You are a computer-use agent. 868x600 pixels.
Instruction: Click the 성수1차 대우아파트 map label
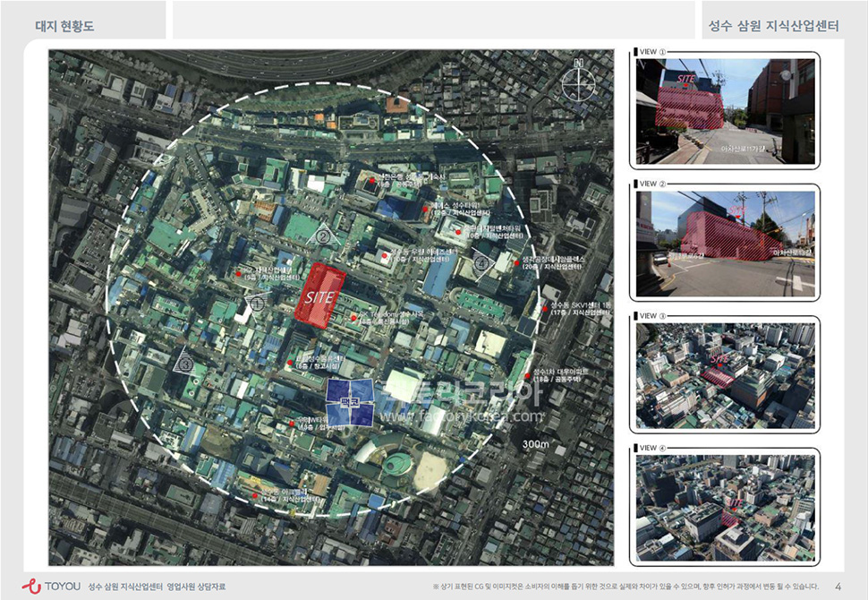pos(561,373)
